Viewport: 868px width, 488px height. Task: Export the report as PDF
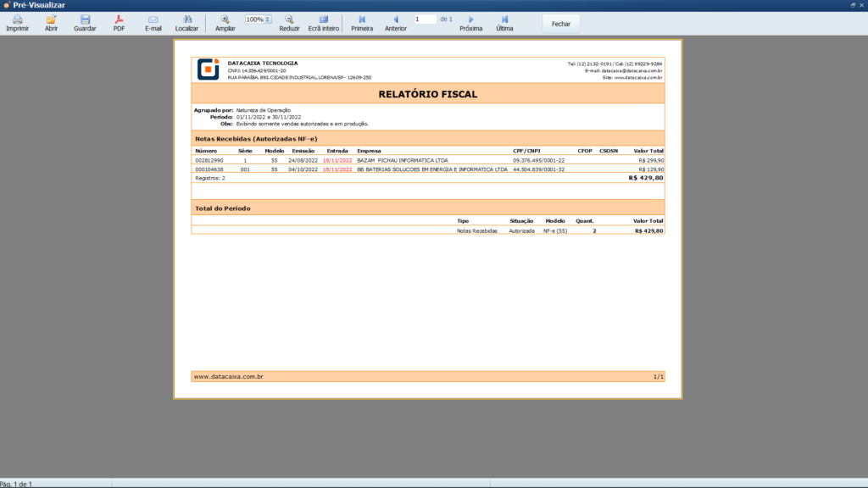(119, 19)
